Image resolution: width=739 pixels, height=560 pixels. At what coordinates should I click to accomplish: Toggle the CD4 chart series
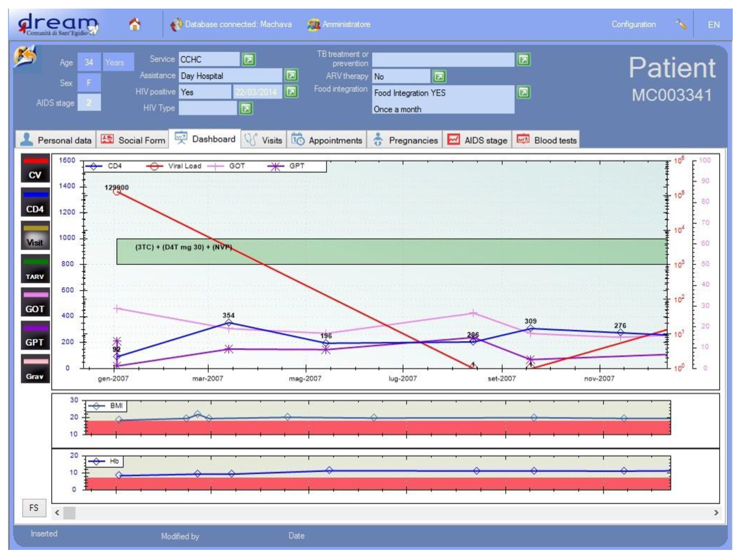pos(35,202)
